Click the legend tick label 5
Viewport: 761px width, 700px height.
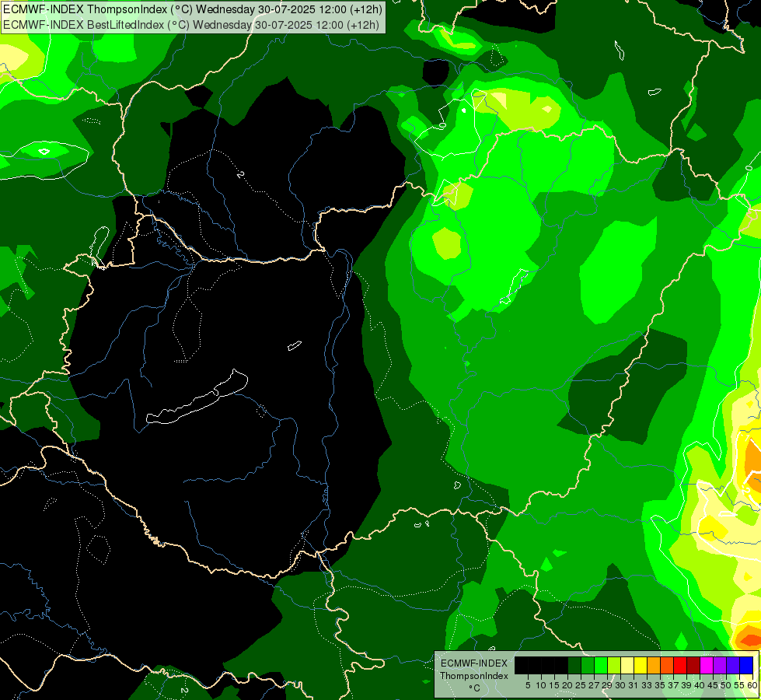pyautogui.click(x=528, y=685)
